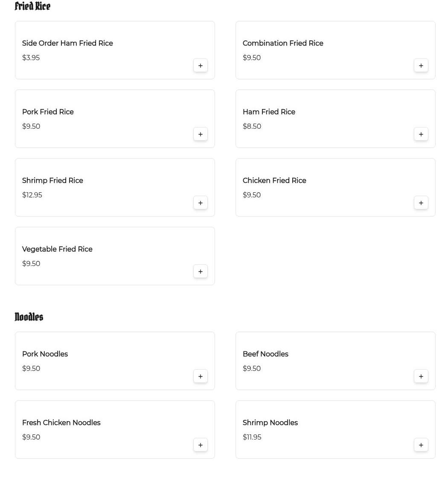Add Beef Noodles using plus button

point(421,376)
